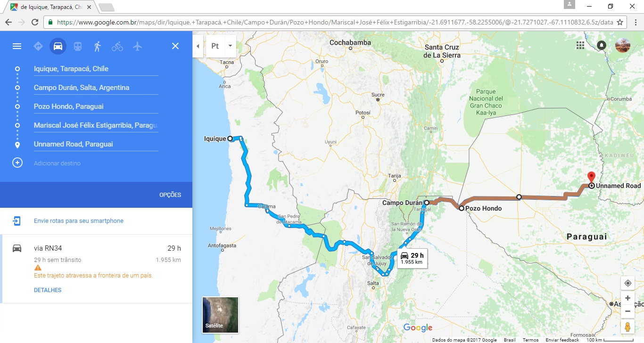Viewport: 644px width, 343px height.
Task: Zoom out the map with minus button
Action: pyautogui.click(x=627, y=311)
